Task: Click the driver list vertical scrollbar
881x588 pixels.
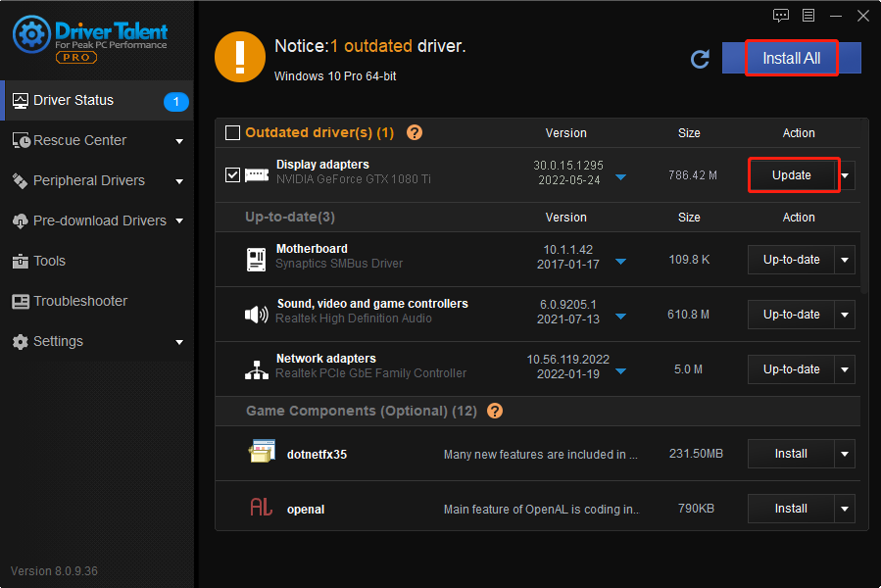Action: click(x=864, y=207)
